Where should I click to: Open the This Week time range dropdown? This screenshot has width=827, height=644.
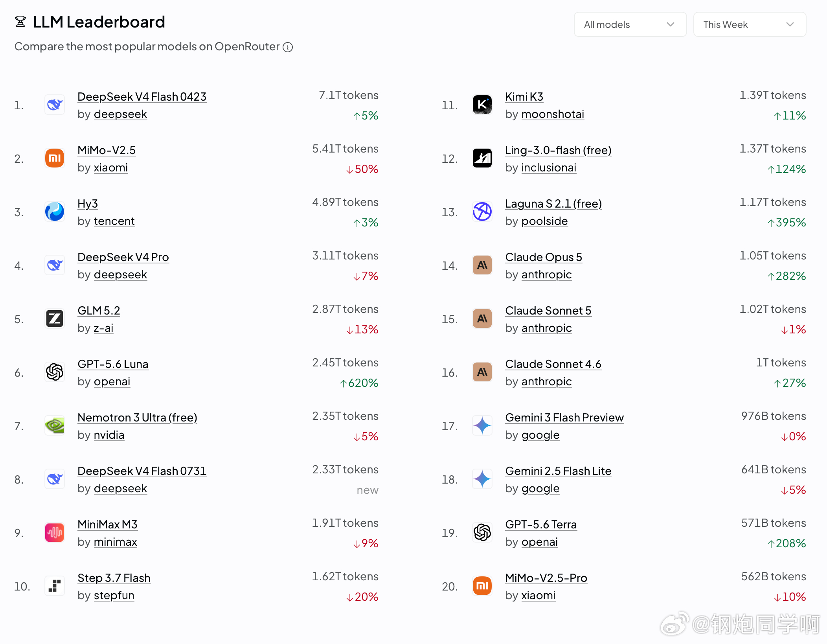[750, 24]
